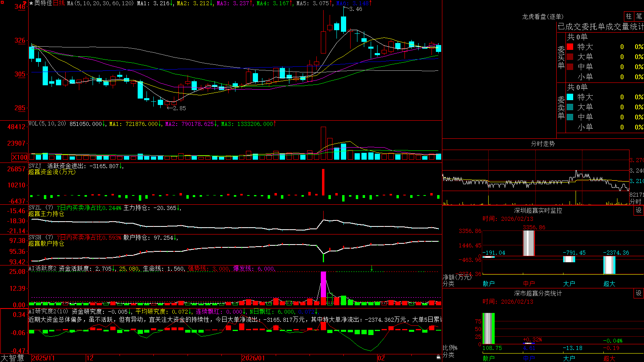Click the 散户 category in 深市超赢分类统计
This screenshot has height=362, width=644.
coord(489,358)
